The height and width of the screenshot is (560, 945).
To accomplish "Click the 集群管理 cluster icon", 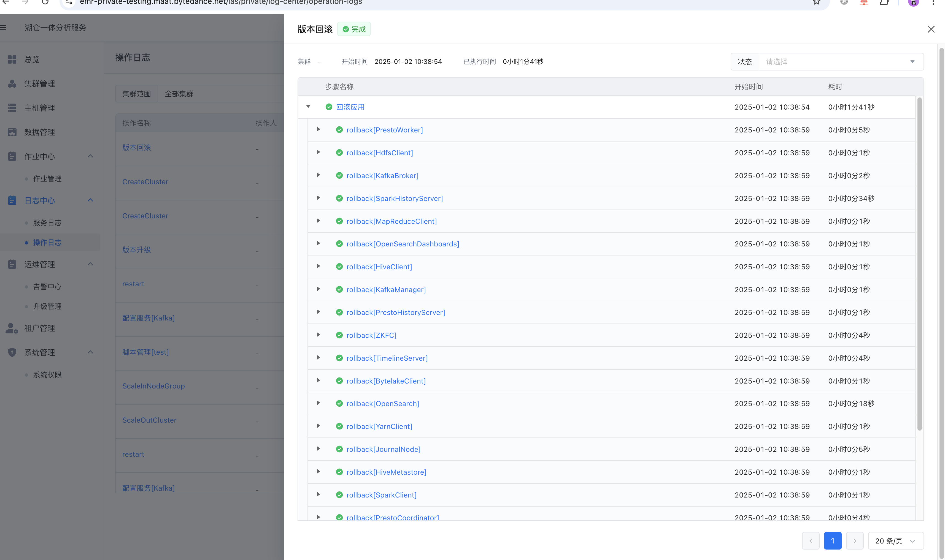I will click(12, 84).
